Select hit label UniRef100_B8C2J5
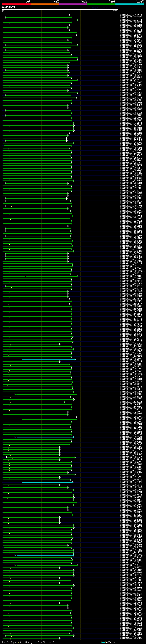The image size is (146, 644). click(131, 457)
